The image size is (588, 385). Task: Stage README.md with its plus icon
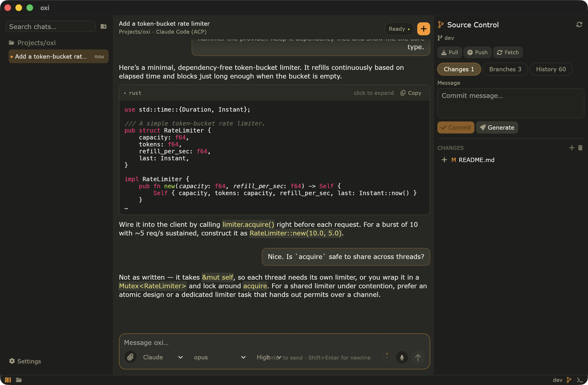pyautogui.click(x=444, y=160)
